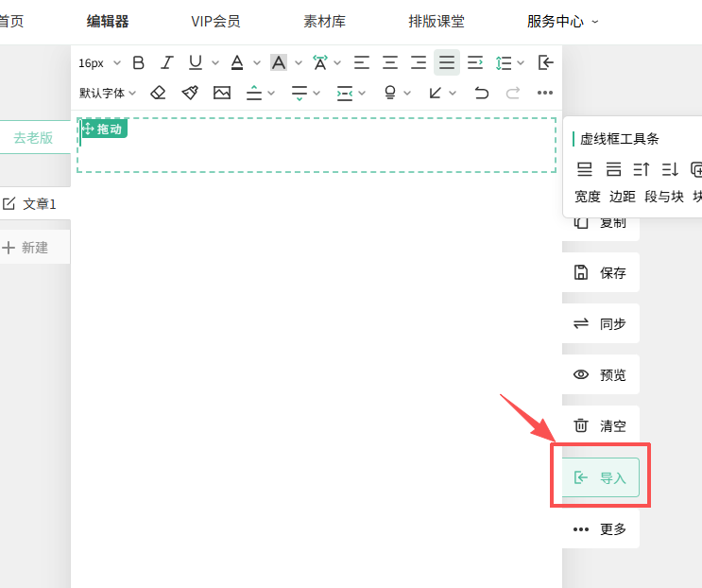The image size is (702, 588).
Task: Toggle bold formatting
Action: click(x=139, y=63)
